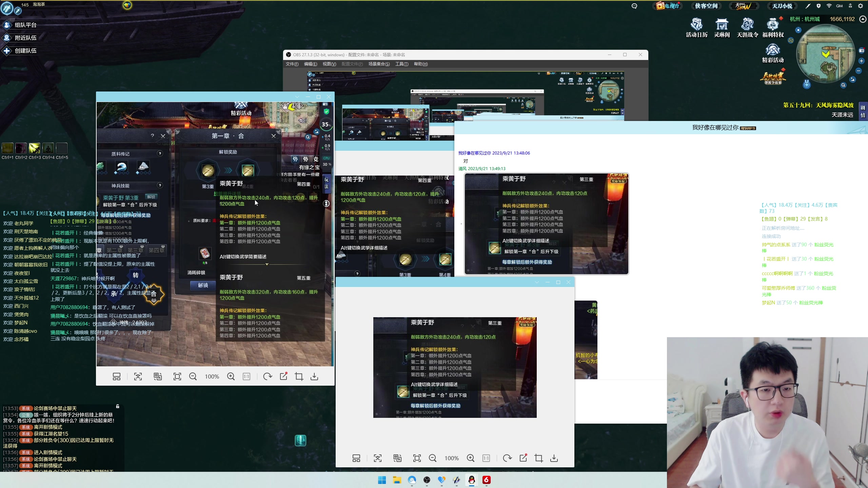Expand chevron in left image viewer title bar
This screenshot has height=488, width=868.
[297, 97]
